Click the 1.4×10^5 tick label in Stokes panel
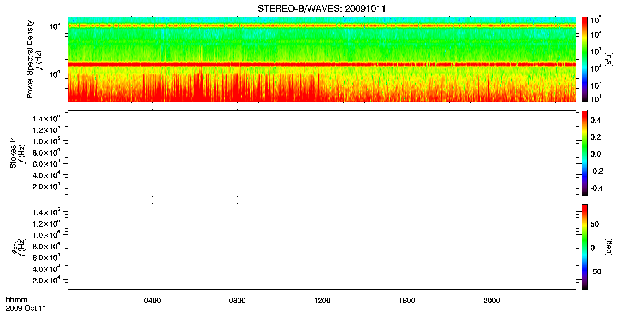 point(46,118)
